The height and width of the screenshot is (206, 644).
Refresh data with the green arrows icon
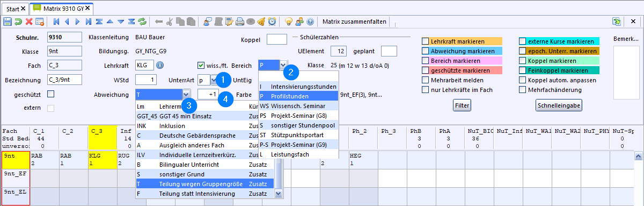coord(142,22)
